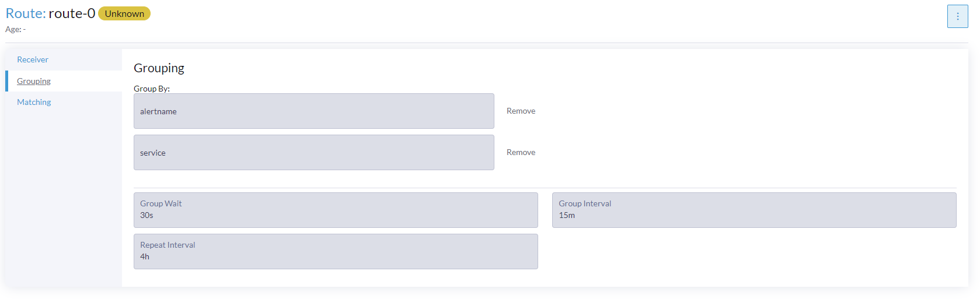The image size is (980, 299).
Task: Click the Grouping section heading
Action: click(x=159, y=68)
